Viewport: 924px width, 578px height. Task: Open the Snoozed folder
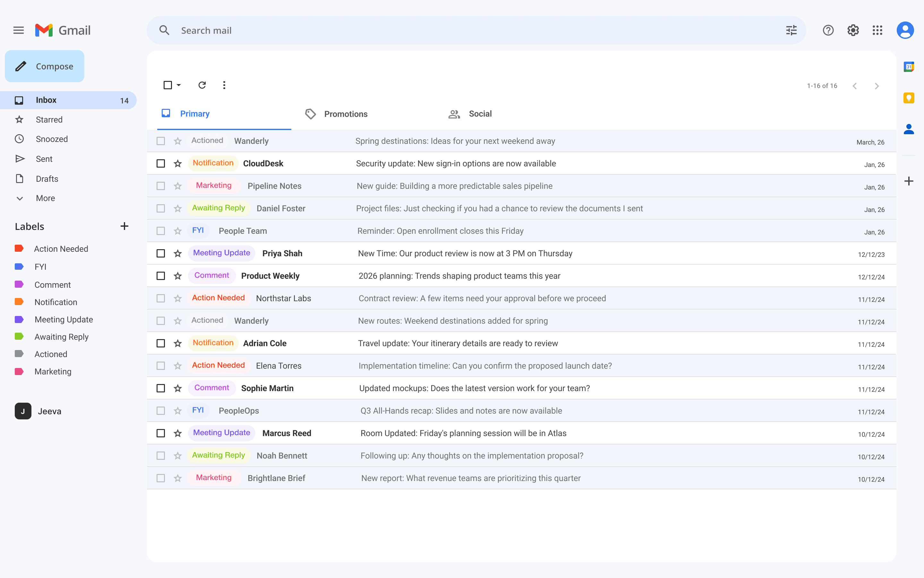[x=52, y=139]
